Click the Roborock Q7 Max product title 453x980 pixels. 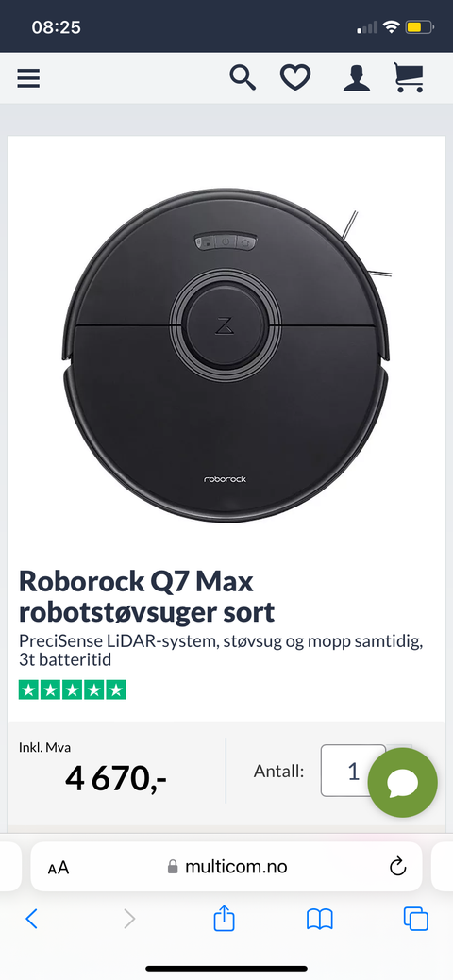pos(147,597)
